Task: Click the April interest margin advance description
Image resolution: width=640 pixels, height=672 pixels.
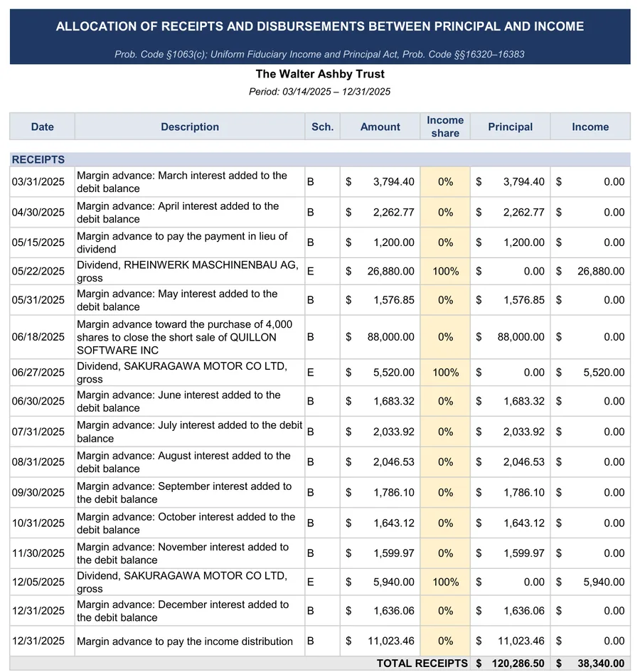Action: click(178, 212)
